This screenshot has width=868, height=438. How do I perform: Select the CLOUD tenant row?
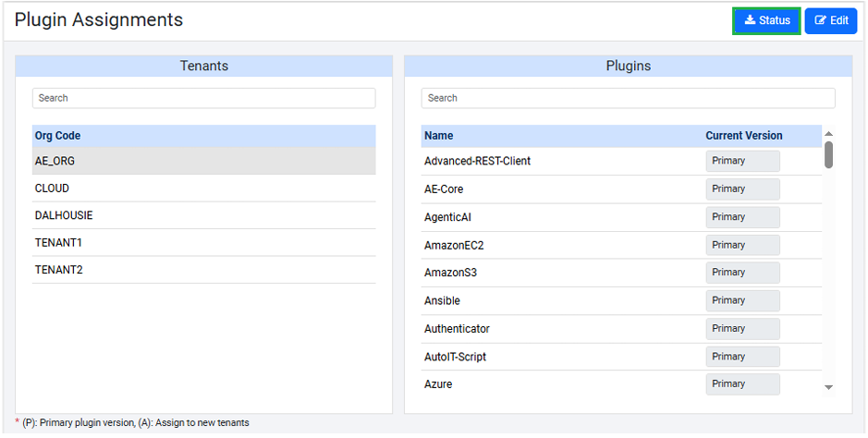[203, 188]
